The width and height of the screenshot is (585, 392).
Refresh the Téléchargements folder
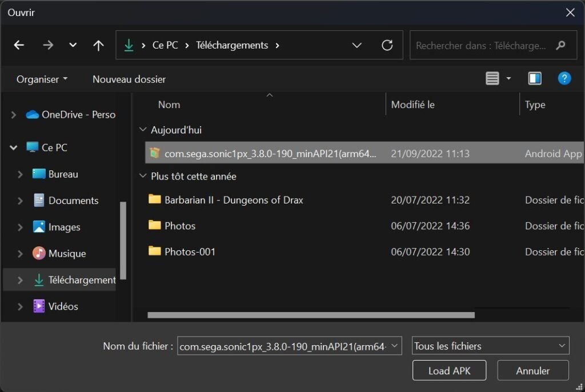click(x=387, y=45)
